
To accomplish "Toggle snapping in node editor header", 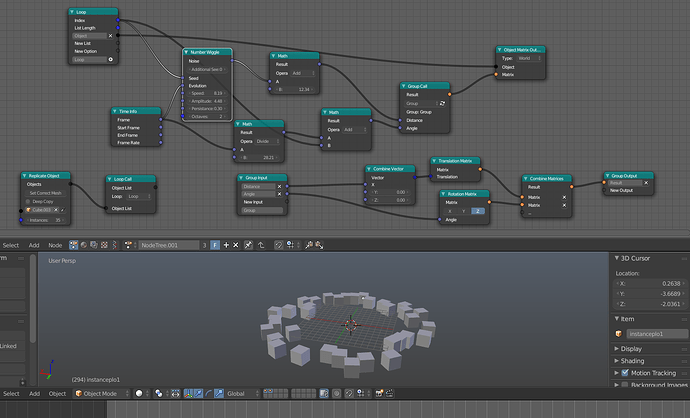I will [279, 245].
